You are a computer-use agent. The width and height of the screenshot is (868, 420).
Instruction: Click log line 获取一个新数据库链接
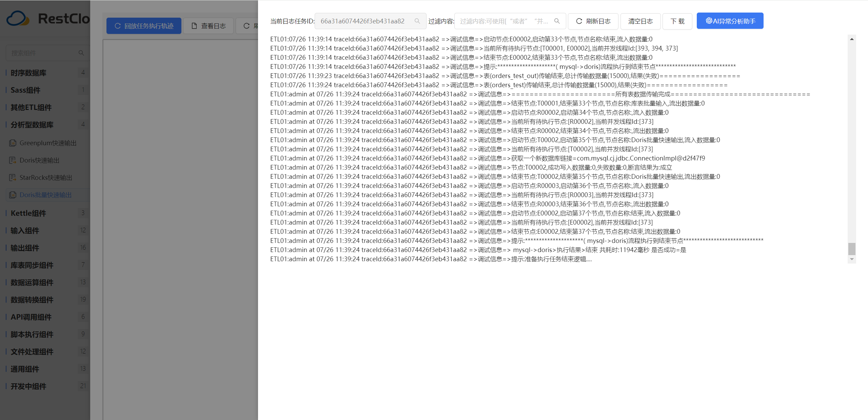click(x=488, y=158)
